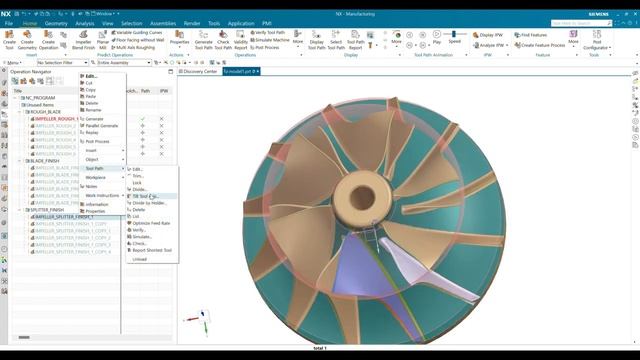Click the ribbon command search field
The image size is (640, 360).
pos(582,23)
